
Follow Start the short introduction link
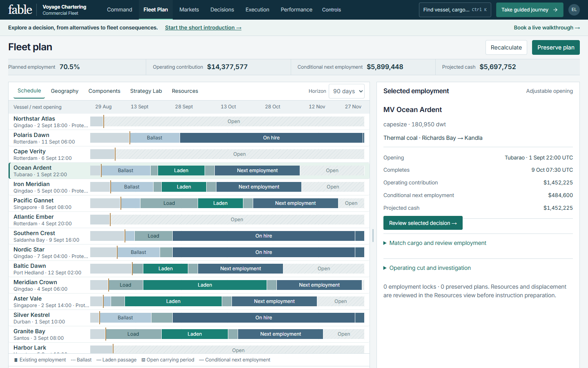[x=203, y=28]
